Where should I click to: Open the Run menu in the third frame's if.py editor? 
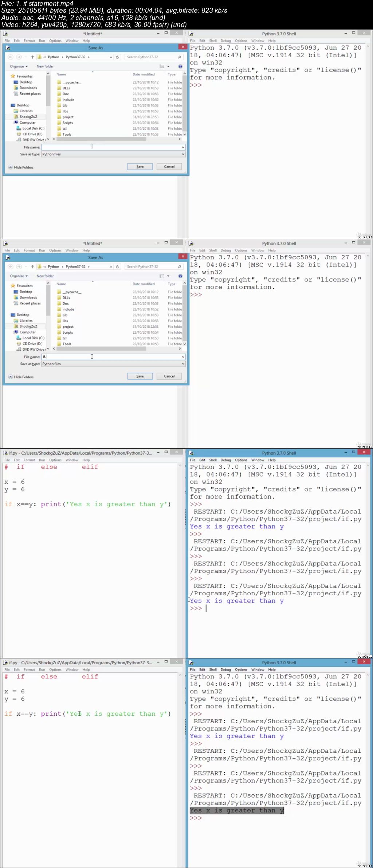(x=42, y=460)
